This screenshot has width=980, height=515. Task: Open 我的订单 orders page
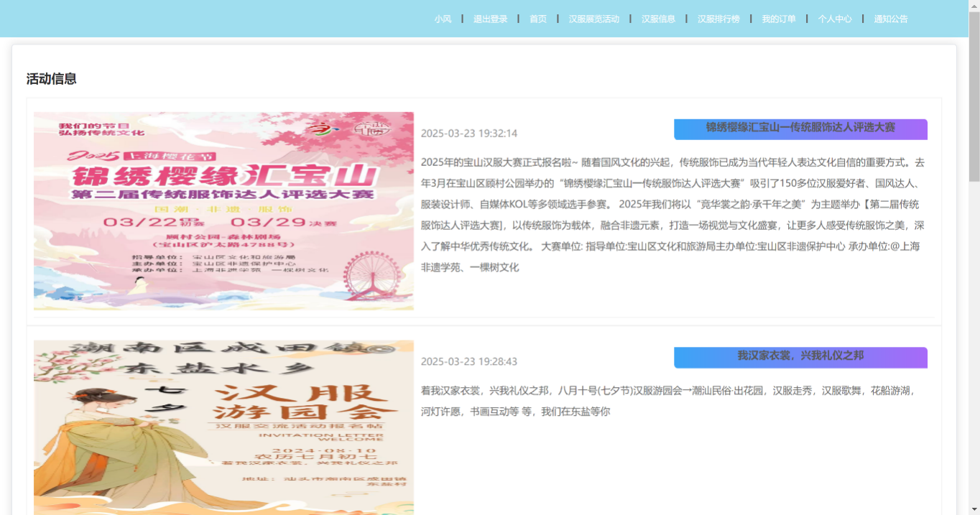pyautogui.click(x=779, y=19)
